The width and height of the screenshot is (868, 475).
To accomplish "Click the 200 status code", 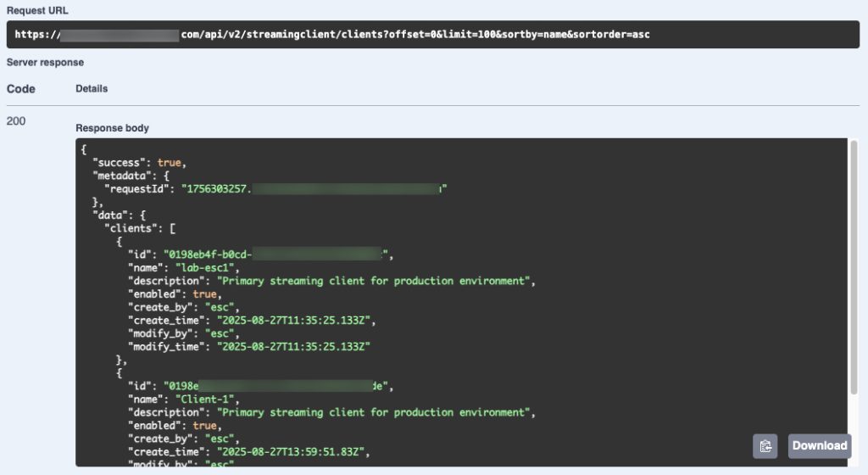I will [15, 121].
